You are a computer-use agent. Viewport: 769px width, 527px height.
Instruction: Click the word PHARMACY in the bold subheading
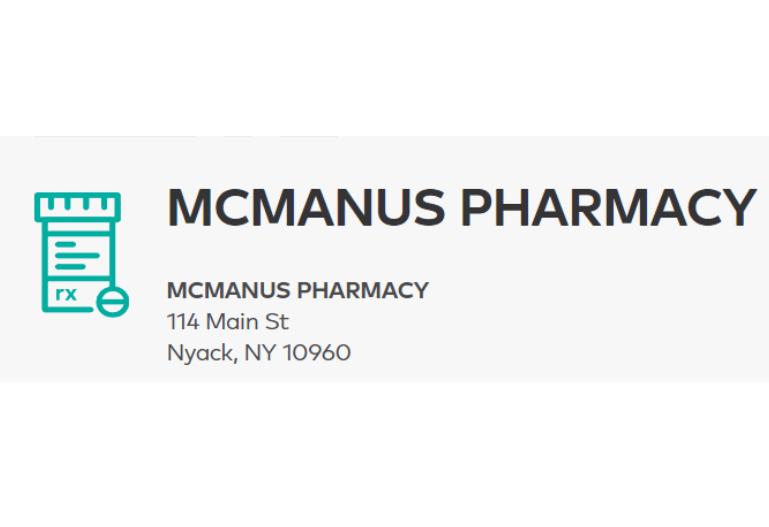(363, 290)
